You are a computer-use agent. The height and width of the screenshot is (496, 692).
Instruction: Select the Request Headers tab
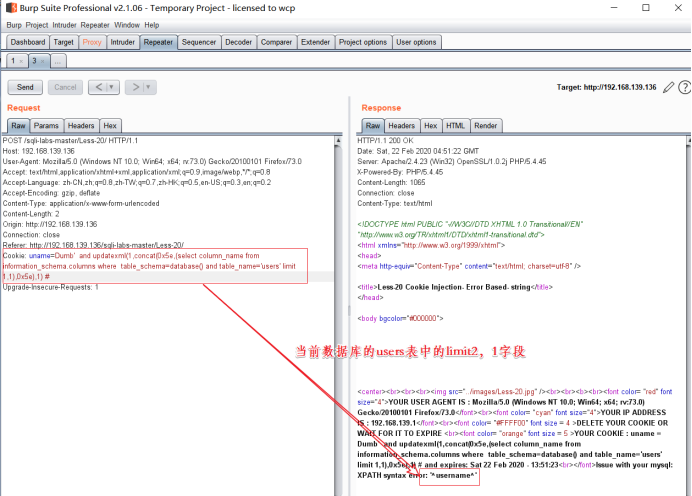pyautogui.click(x=81, y=126)
